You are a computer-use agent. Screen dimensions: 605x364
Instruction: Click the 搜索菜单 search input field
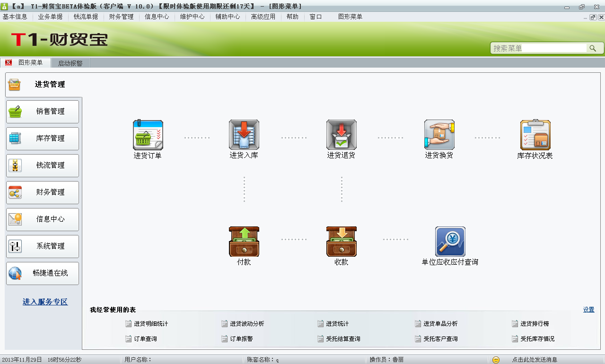click(x=539, y=48)
